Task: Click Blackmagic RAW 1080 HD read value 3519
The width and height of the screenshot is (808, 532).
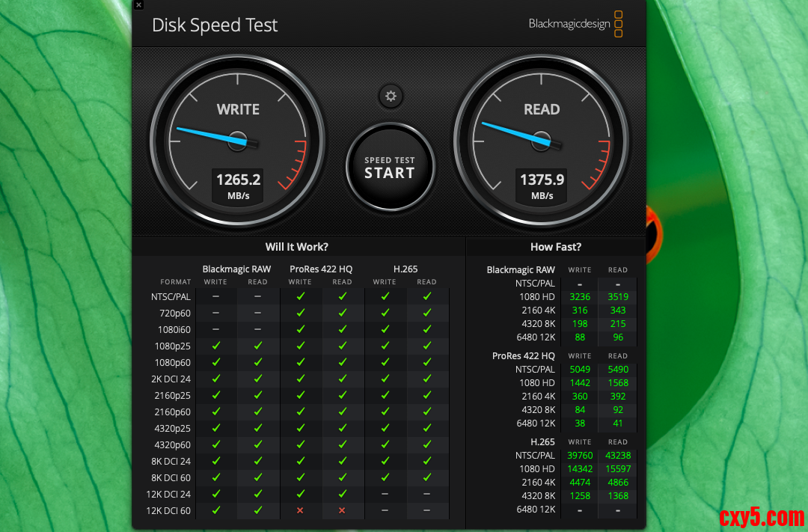Action: point(618,297)
